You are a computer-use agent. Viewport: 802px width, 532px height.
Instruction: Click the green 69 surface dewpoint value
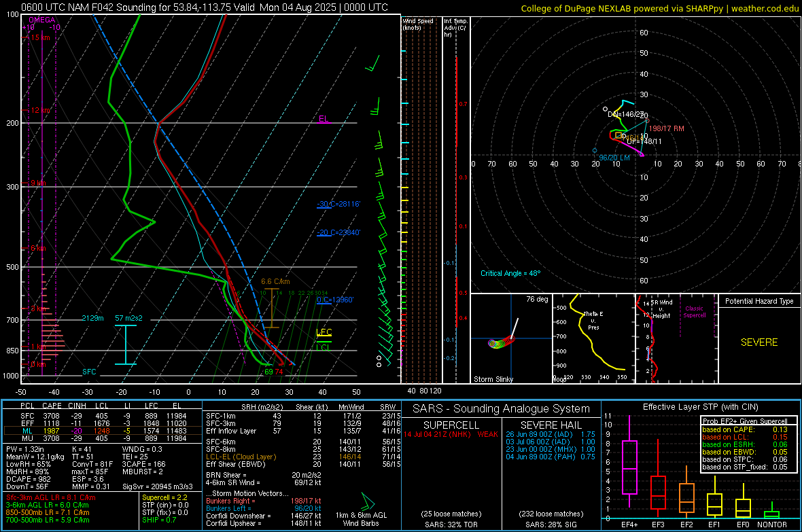(x=268, y=372)
